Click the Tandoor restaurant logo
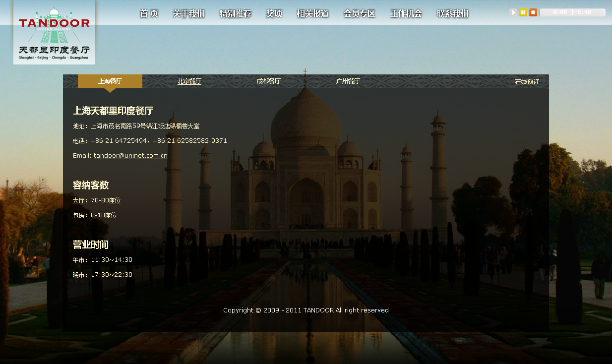This screenshot has height=364, width=612. point(54,33)
